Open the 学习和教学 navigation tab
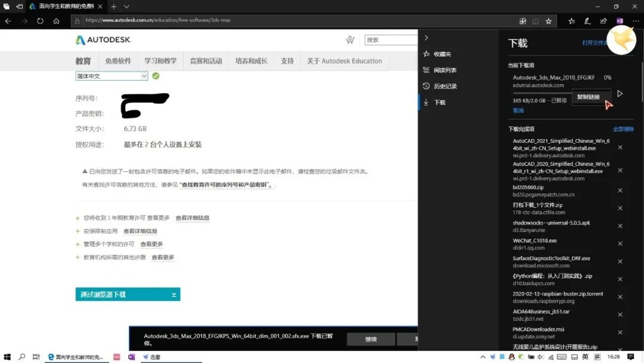Image resolution: width=644 pixels, height=363 pixels. pyautogui.click(x=160, y=61)
